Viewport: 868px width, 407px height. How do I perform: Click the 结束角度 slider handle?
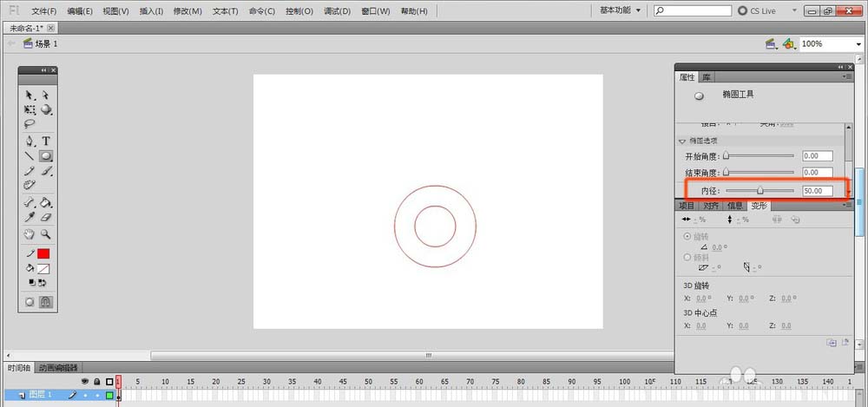726,172
